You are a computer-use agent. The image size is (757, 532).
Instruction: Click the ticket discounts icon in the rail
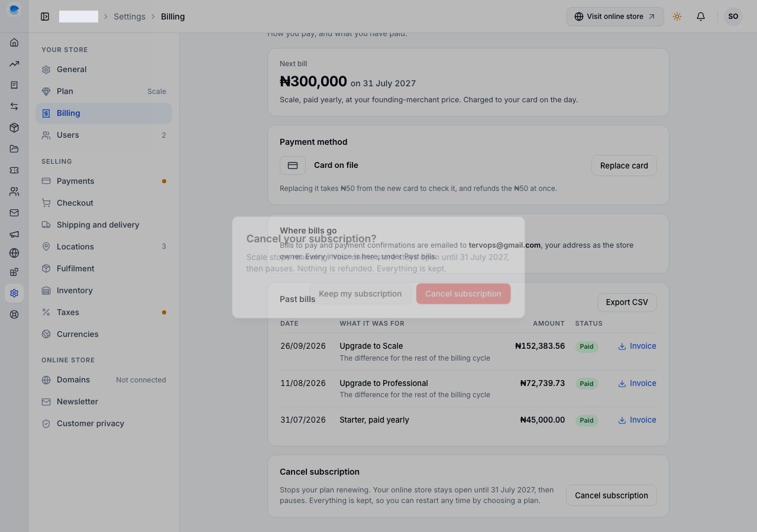pos(14,170)
